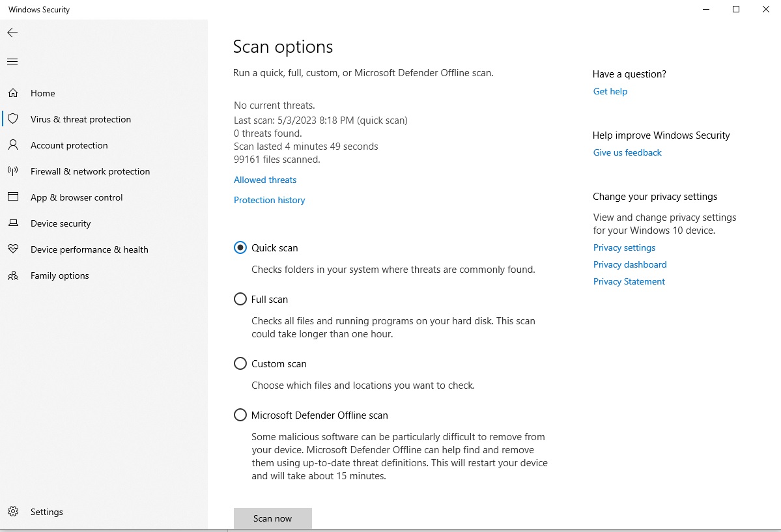Screen dimensions: 781x532
Task: Click the Firewall & network protection antenna icon
Action: point(13,171)
